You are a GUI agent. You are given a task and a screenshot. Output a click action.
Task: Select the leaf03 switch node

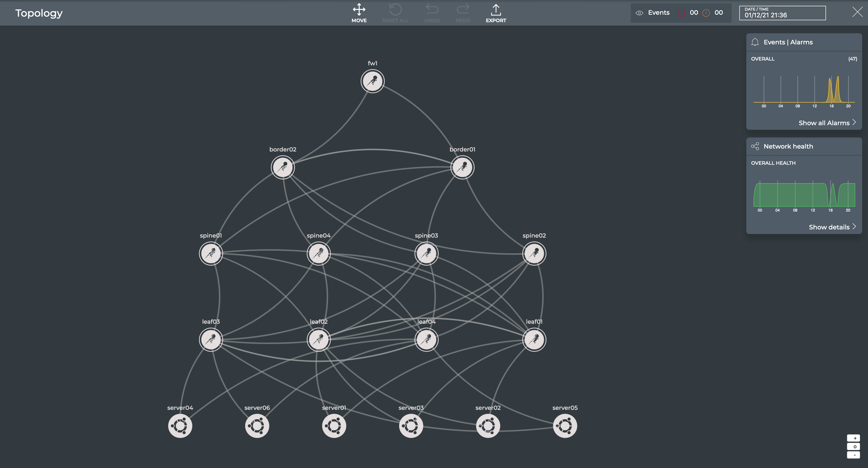point(211,340)
